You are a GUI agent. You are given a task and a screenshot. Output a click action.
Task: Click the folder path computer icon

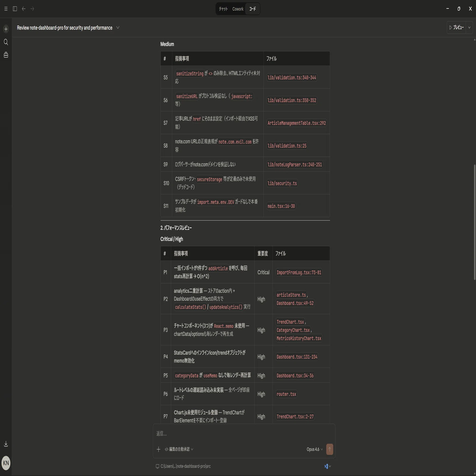(157, 466)
